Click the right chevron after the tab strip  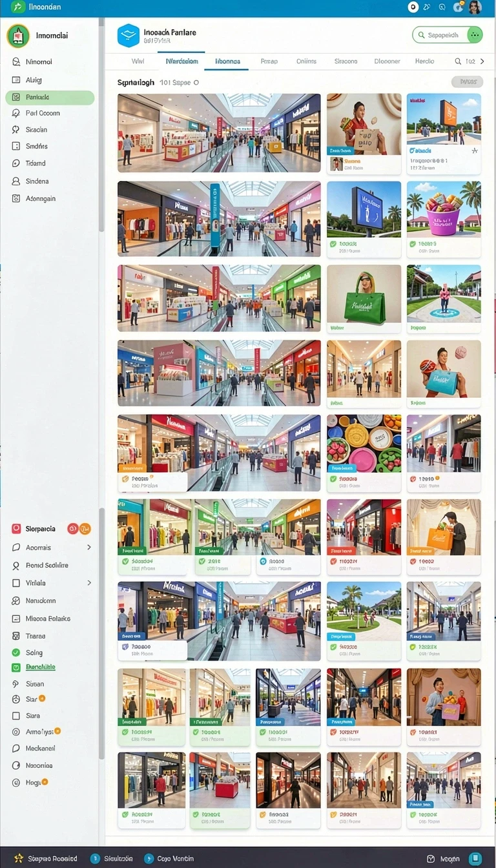482,61
